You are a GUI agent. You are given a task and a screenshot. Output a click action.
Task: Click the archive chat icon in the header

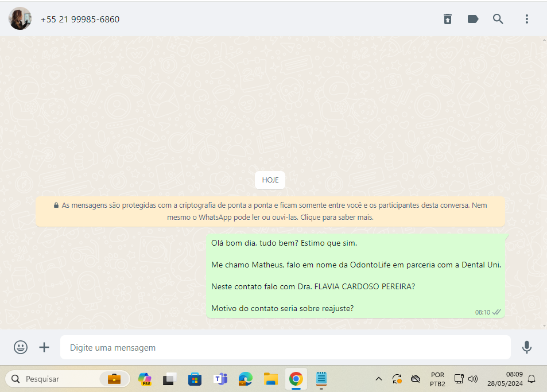click(448, 19)
